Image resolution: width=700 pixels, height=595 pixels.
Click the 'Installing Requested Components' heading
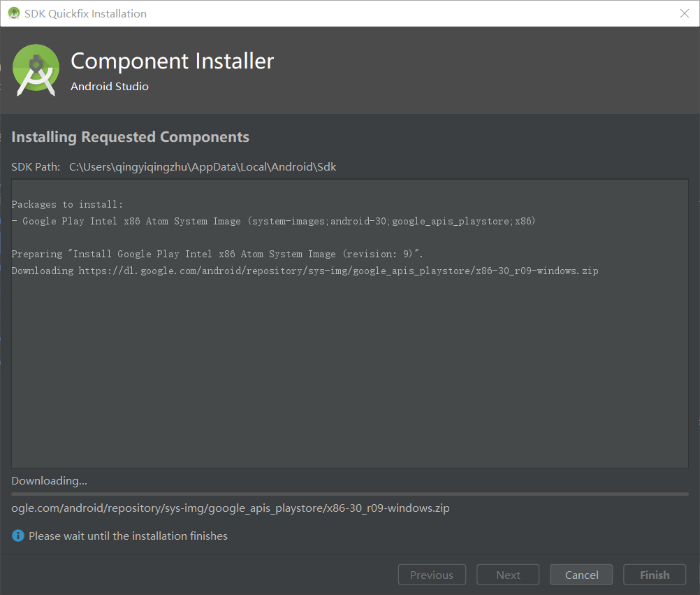[131, 137]
